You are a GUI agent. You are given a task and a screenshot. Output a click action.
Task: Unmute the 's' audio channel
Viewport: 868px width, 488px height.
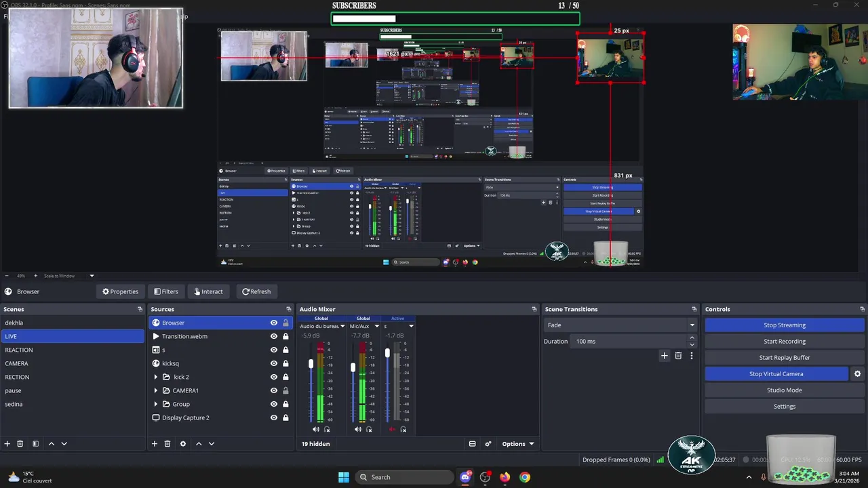click(x=392, y=429)
